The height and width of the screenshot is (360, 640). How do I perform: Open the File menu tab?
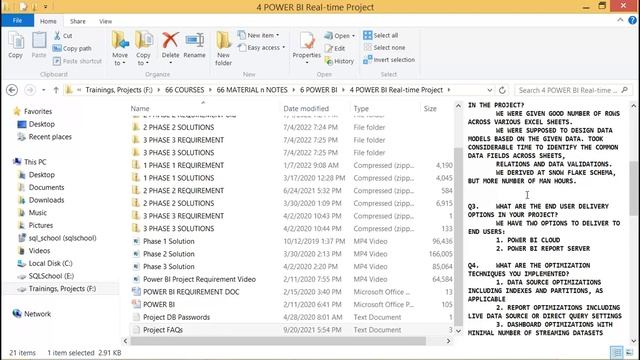tap(18, 20)
